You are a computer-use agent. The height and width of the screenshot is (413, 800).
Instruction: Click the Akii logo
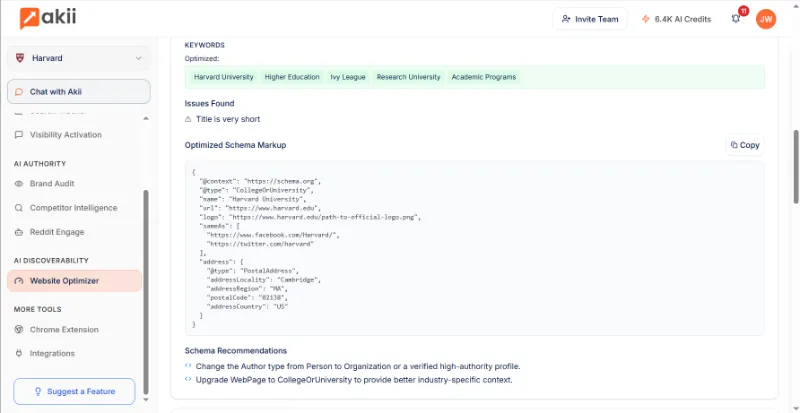click(48, 18)
